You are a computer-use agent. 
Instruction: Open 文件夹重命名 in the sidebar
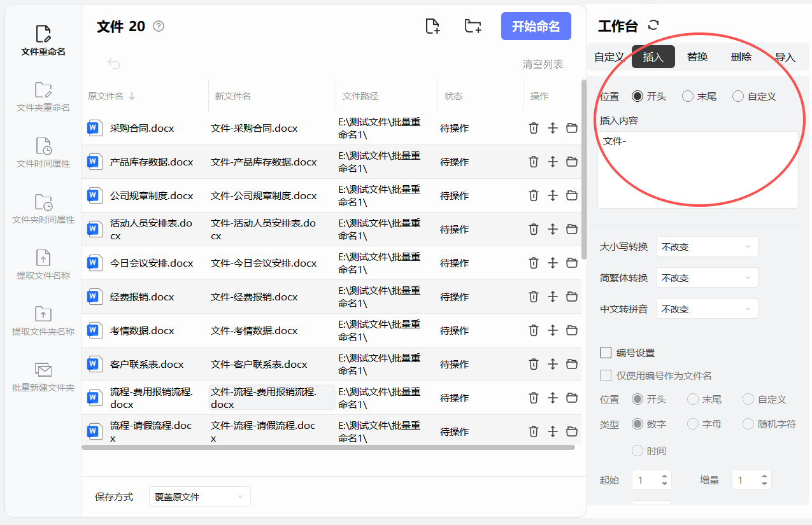coord(43,97)
